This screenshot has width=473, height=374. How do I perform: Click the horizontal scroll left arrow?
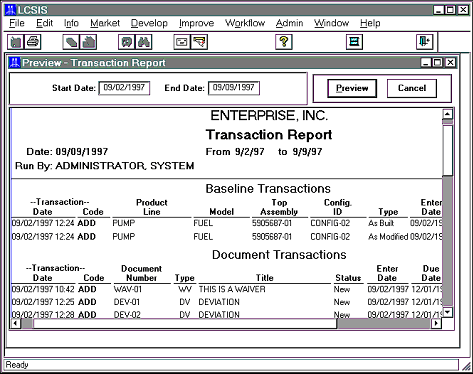(16, 323)
